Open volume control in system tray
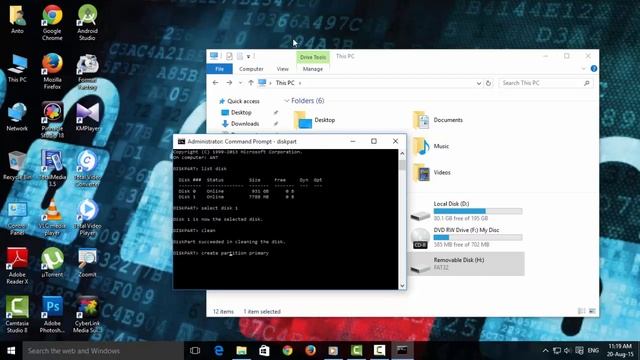 point(567,351)
